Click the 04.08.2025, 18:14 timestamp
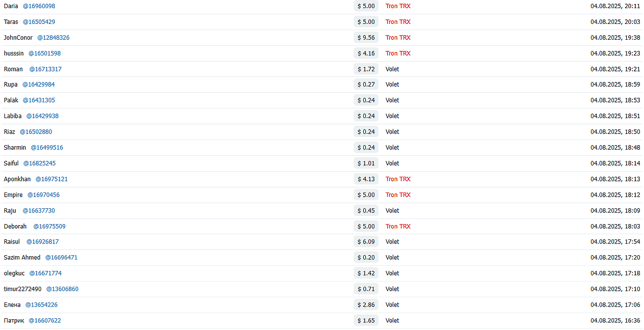The width and height of the screenshot is (644, 330). point(615,163)
